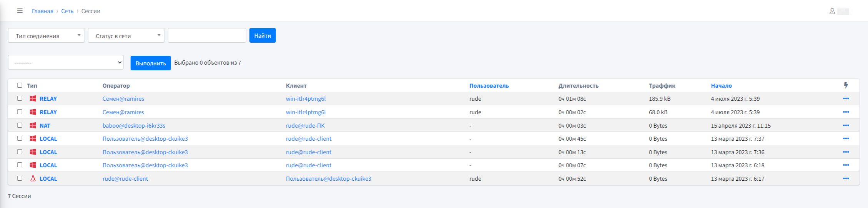This screenshot has height=208, width=868.
Task: Open three-dots menu for first RELAY session
Action: pos(846,99)
